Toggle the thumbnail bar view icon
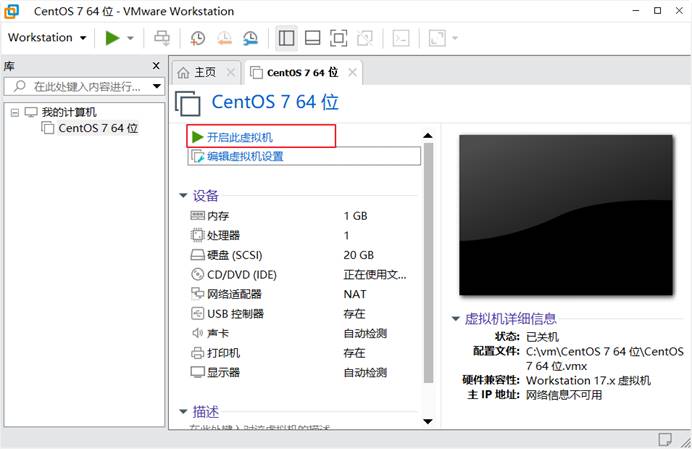Image resolution: width=692 pixels, height=449 pixels. click(x=312, y=38)
